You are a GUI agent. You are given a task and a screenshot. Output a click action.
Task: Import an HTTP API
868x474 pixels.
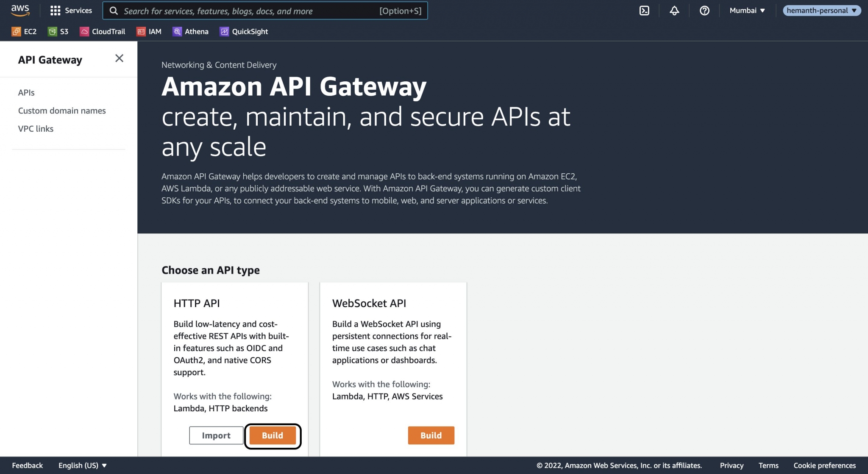pyautogui.click(x=216, y=435)
